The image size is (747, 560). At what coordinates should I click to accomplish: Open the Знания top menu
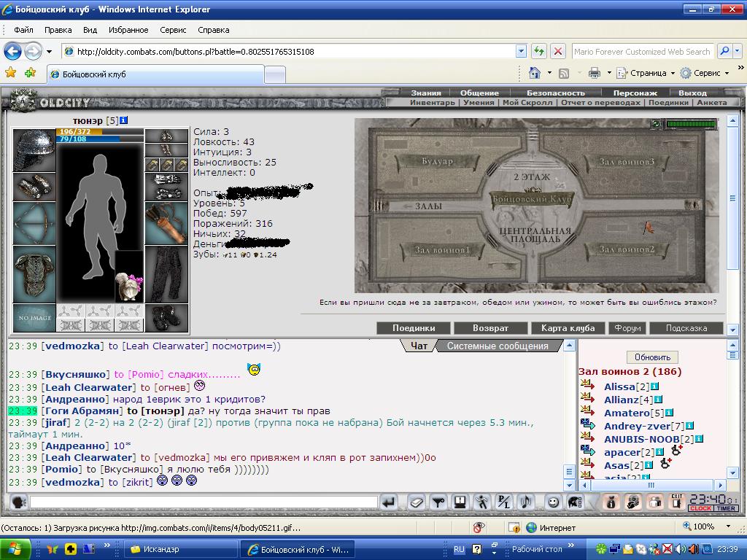(425, 93)
